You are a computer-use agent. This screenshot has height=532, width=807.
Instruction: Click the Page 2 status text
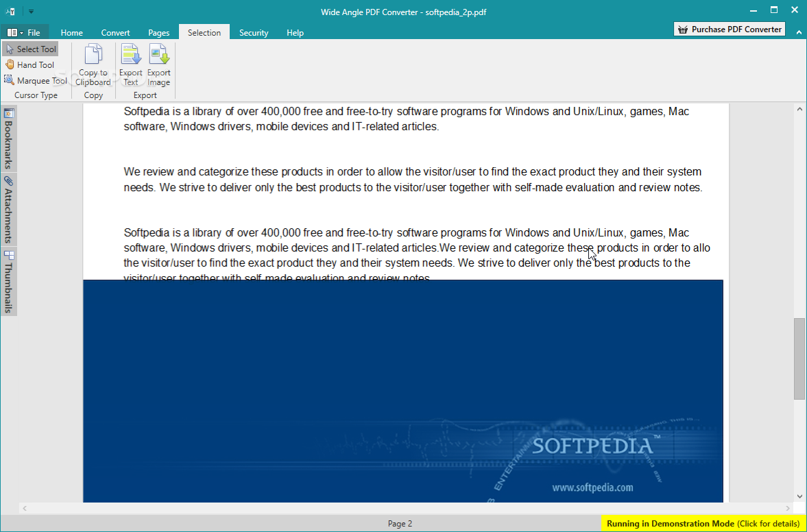[400, 524]
